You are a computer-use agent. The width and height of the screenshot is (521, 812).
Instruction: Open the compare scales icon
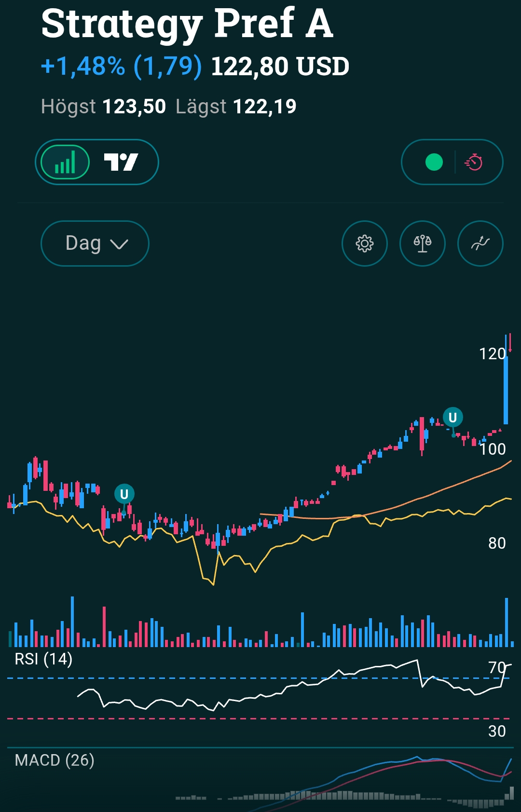coord(423,244)
